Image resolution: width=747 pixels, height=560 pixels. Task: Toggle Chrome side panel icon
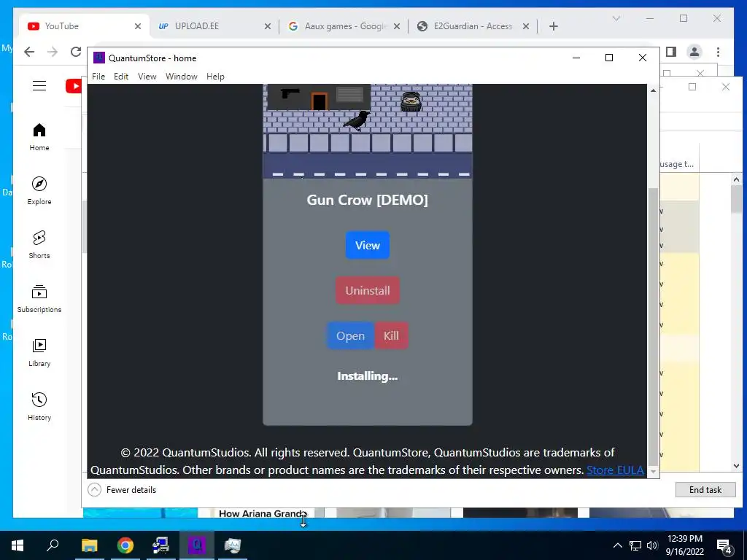click(671, 52)
